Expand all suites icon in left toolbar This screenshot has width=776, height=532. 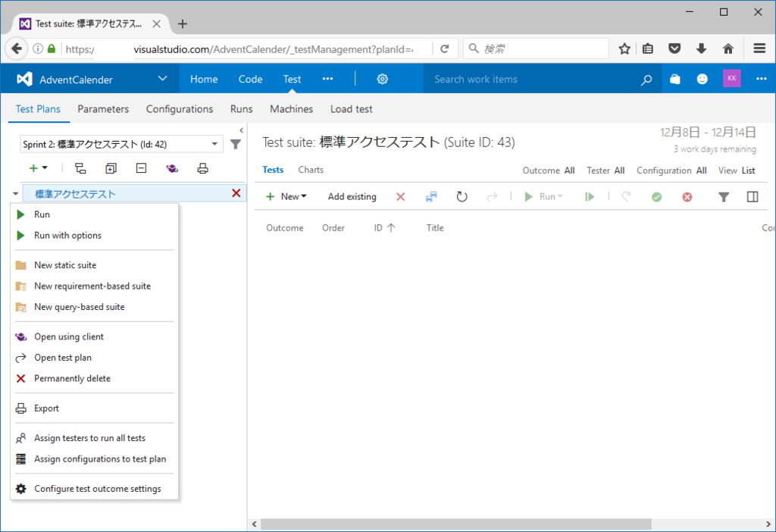click(111, 168)
